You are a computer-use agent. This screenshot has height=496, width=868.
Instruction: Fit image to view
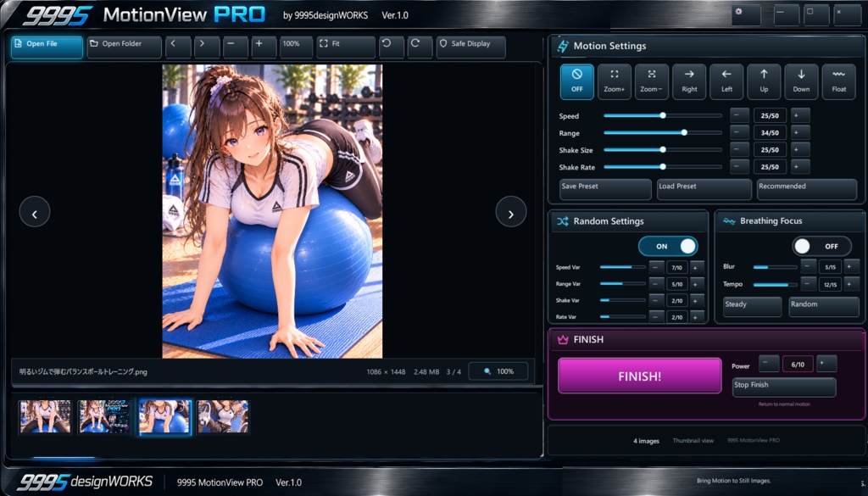[x=346, y=47]
